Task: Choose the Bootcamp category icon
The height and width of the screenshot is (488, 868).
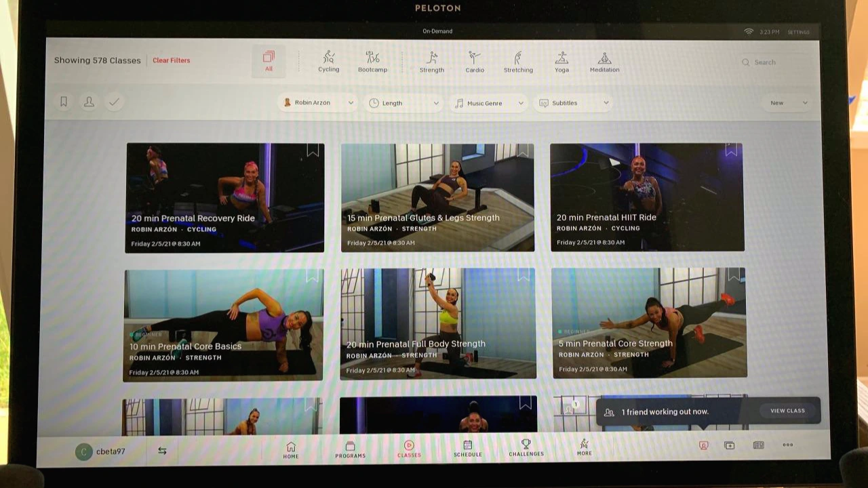Action: click(372, 61)
